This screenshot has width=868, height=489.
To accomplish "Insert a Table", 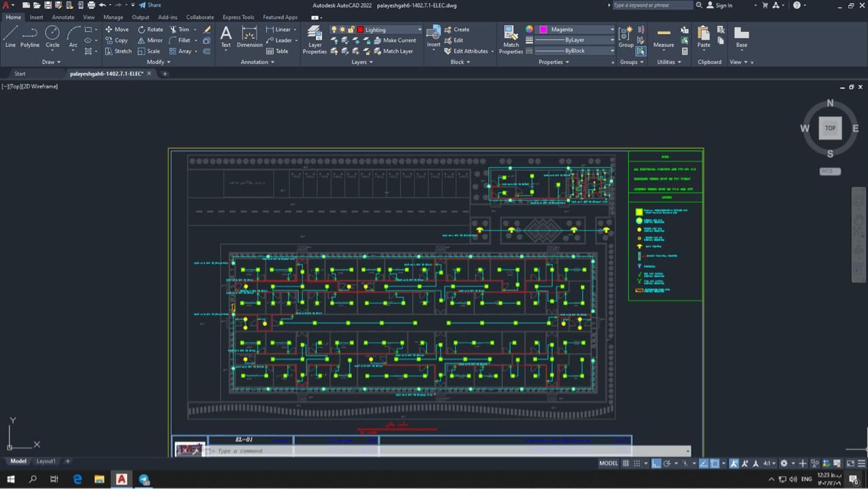I will (277, 51).
